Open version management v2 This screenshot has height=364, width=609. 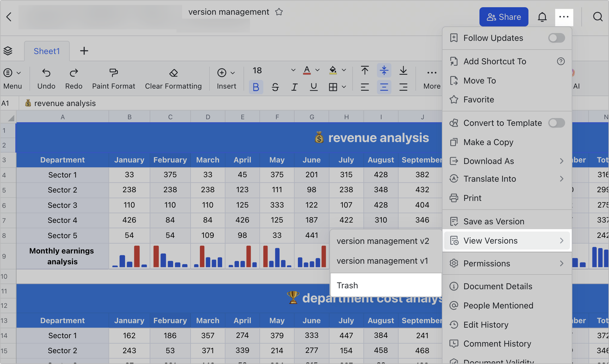click(386, 241)
